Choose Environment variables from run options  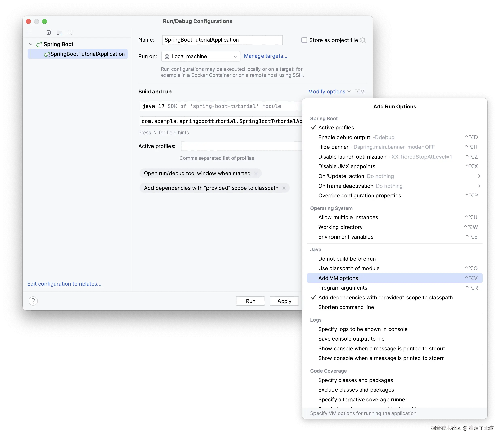coord(346,237)
